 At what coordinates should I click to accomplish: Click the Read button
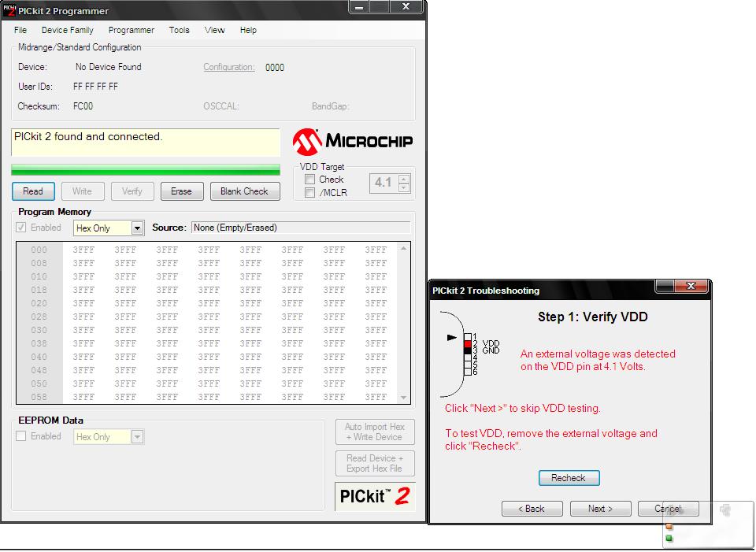point(33,191)
